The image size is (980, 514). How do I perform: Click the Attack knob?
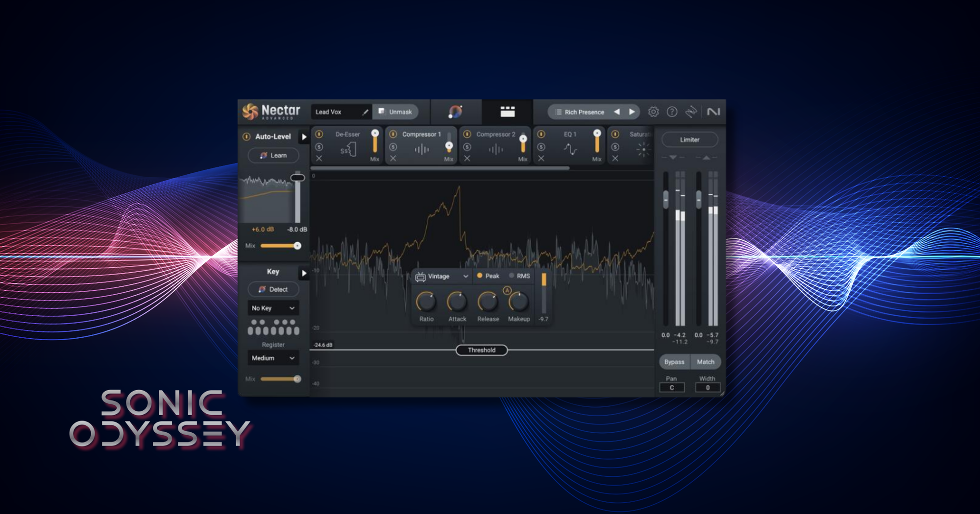(x=457, y=302)
